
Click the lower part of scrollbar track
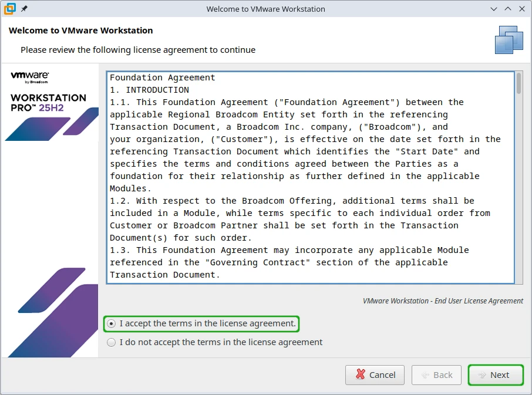click(518, 235)
